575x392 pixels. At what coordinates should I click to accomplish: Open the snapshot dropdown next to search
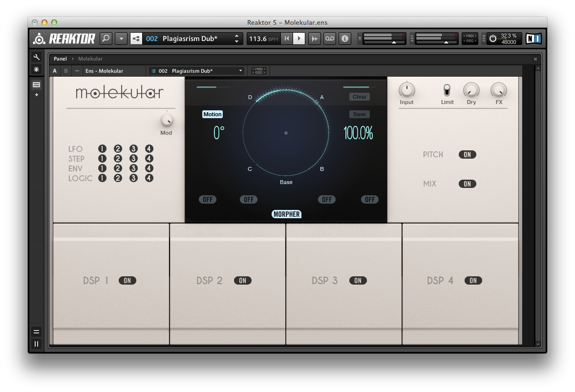click(x=121, y=39)
